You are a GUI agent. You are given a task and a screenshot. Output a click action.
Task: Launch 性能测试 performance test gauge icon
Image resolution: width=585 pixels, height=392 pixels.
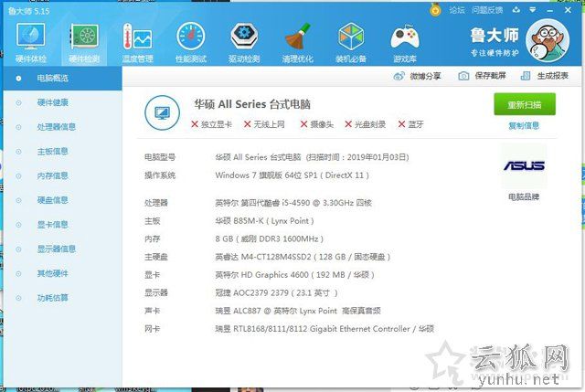[191, 43]
